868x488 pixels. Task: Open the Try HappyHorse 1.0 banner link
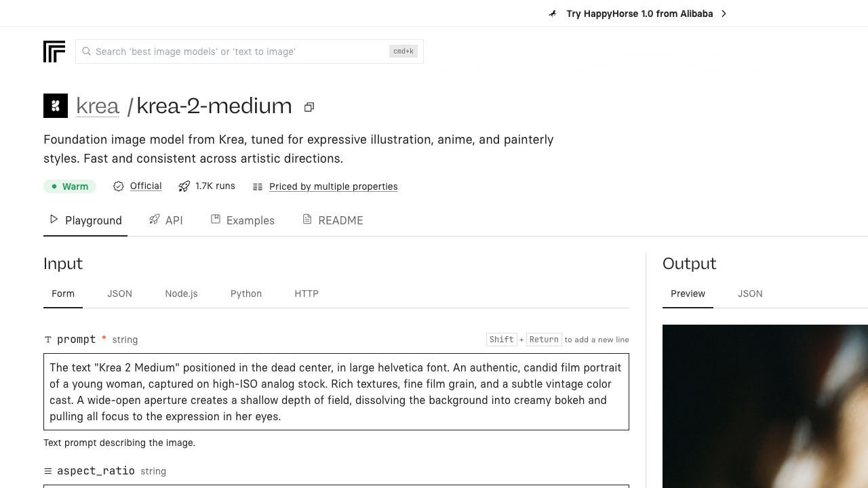[639, 14]
